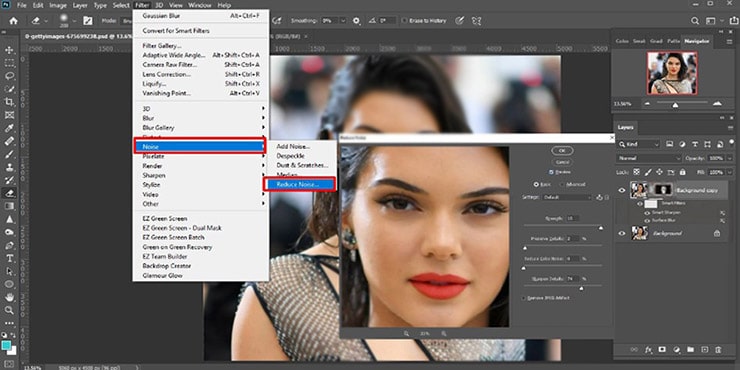This screenshot has height=370, width=740.
Task: Open smoothing options gear icon
Action: click(356, 21)
